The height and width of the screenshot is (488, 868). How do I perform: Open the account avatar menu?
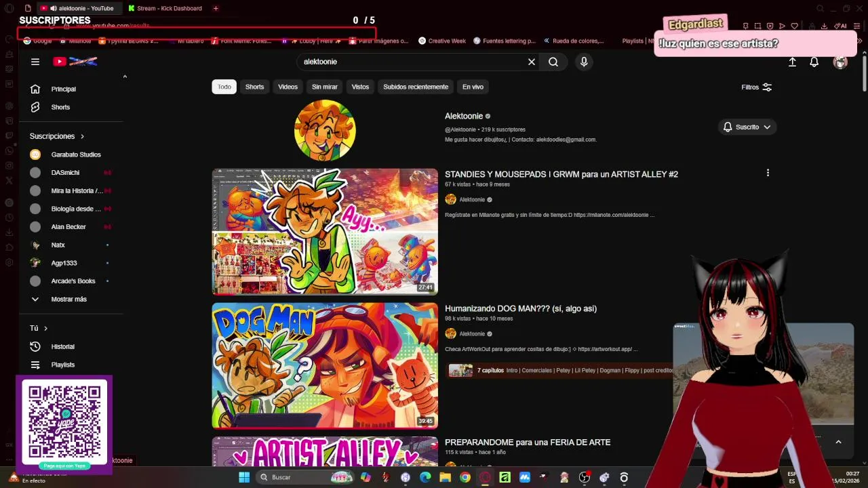tap(841, 62)
